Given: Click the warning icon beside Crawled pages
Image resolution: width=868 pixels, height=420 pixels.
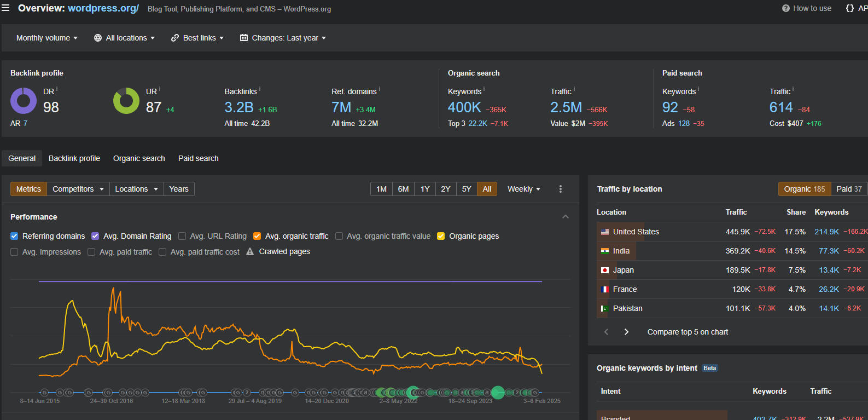Looking at the screenshot, I should pos(250,251).
